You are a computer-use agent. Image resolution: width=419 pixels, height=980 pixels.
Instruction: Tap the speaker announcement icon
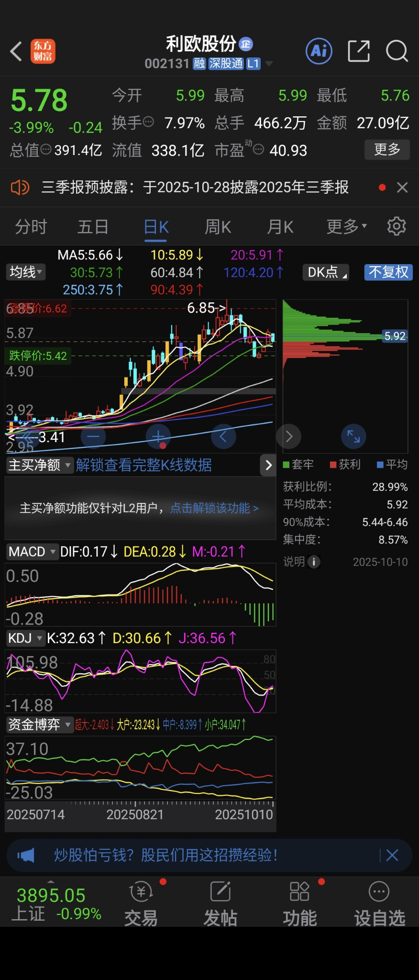[20, 187]
